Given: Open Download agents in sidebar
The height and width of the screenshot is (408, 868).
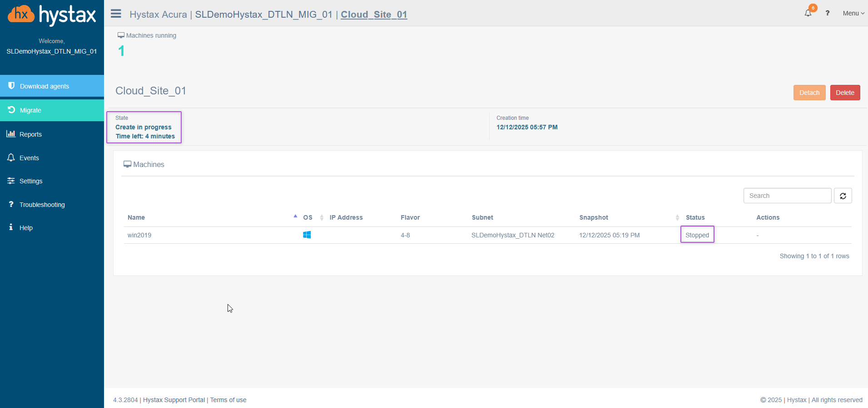Looking at the screenshot, I should [45, 86].
